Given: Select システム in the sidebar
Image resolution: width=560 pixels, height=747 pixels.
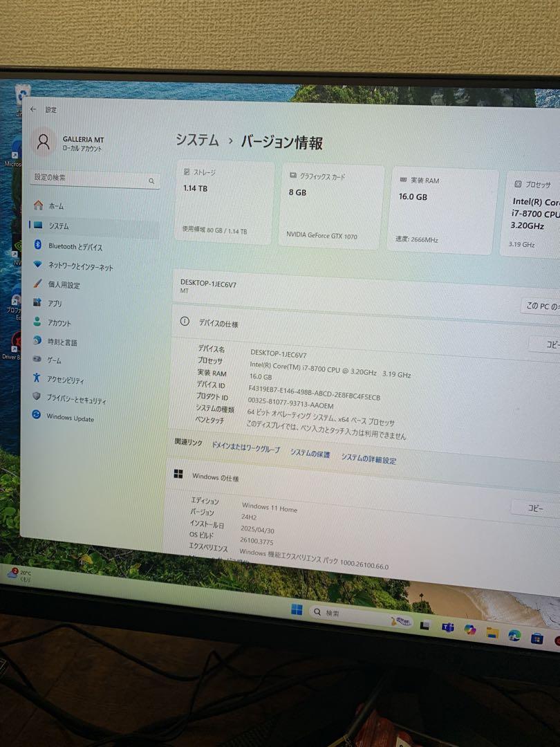Looking at the screenshot, I should tap(94, 226).
